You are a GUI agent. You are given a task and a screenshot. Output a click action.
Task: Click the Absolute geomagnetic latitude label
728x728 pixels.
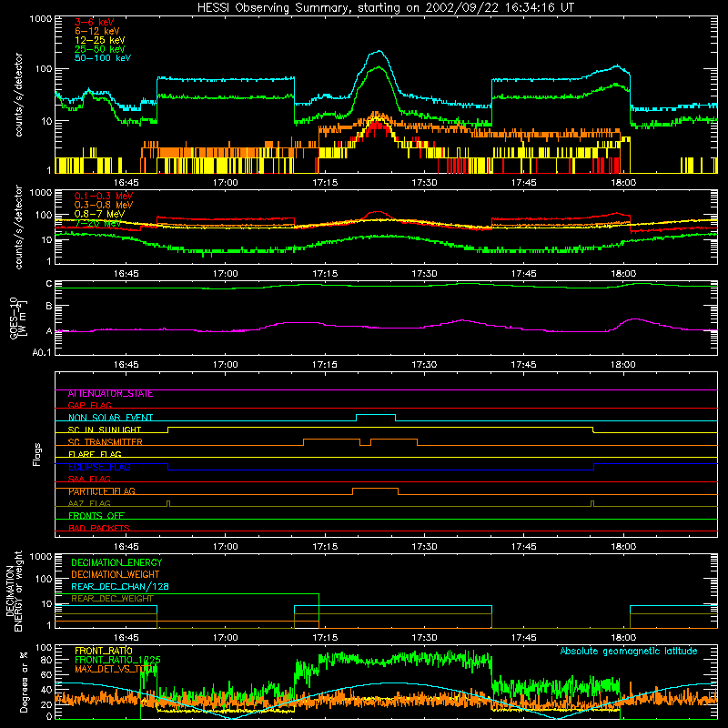click(629, 651)
